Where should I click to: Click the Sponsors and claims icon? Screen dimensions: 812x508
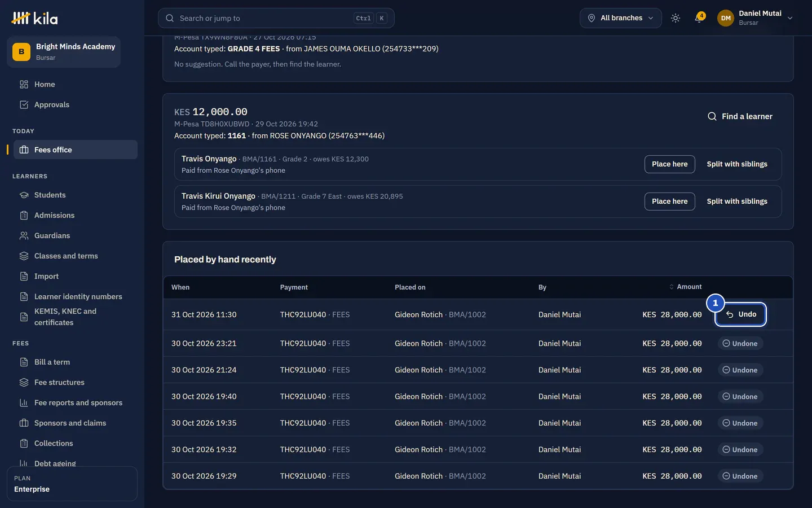pos(24,423)
